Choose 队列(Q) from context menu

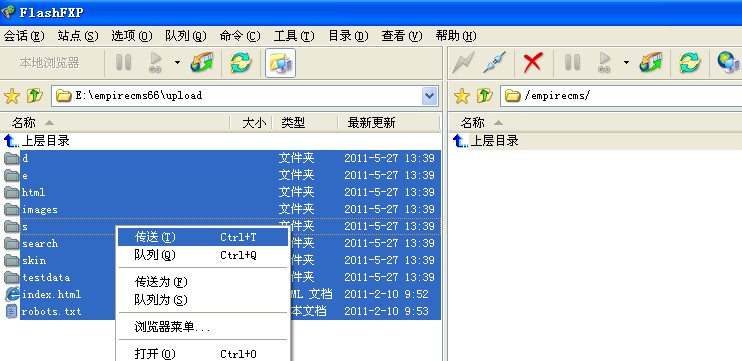click(x=203, y=255)
